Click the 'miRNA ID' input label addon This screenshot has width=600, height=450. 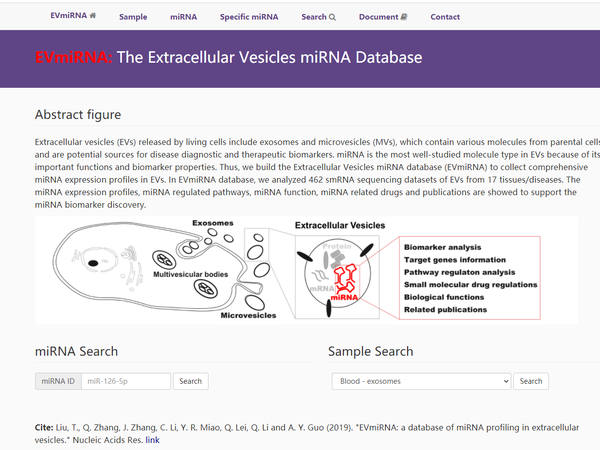click(x=57, y=381)
